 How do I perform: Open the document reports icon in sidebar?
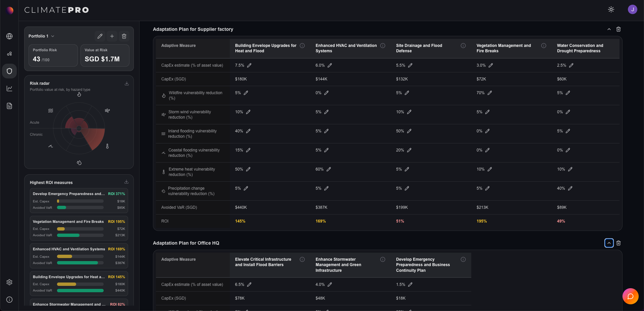[x=9, y=106]
